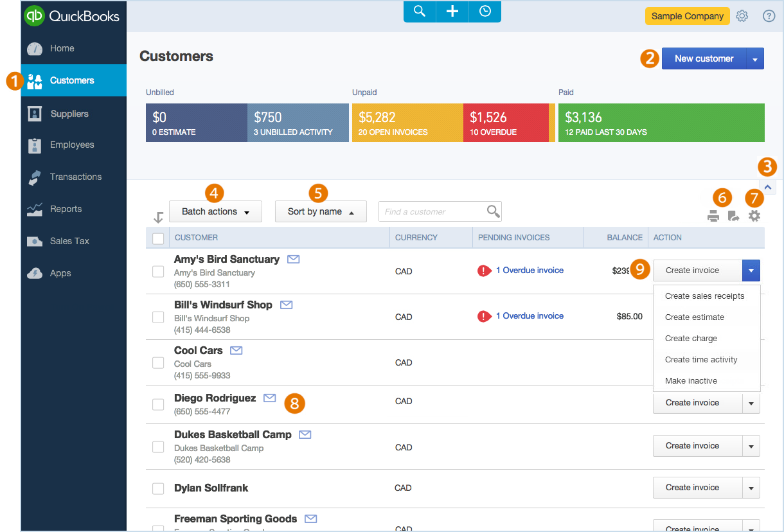
Task: Click the New customer button
Action: coord(704,58)
